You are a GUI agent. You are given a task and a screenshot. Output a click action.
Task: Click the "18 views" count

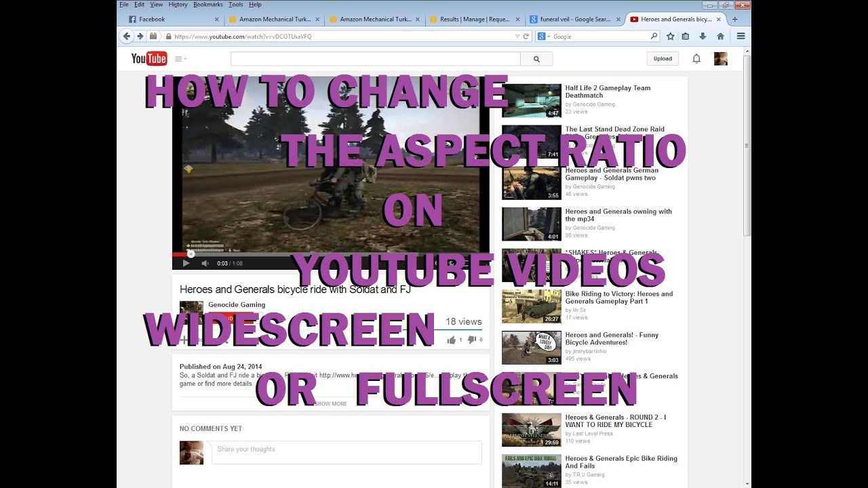click(x=464, y=322)
